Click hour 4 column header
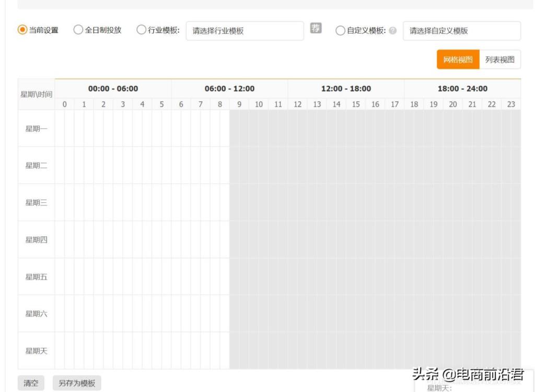 (x=142, y=104)
